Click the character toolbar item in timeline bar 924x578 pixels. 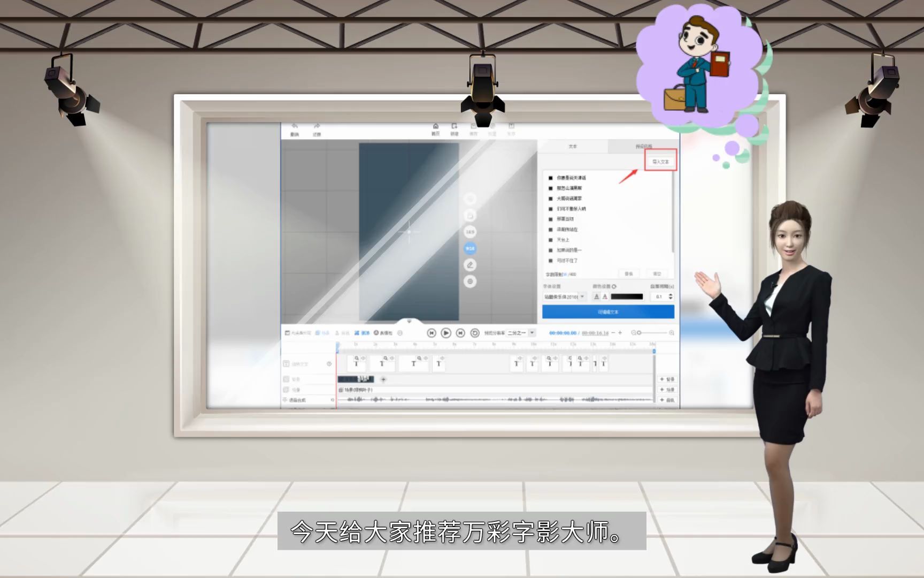pyautogui.click(x=342, y=333)
